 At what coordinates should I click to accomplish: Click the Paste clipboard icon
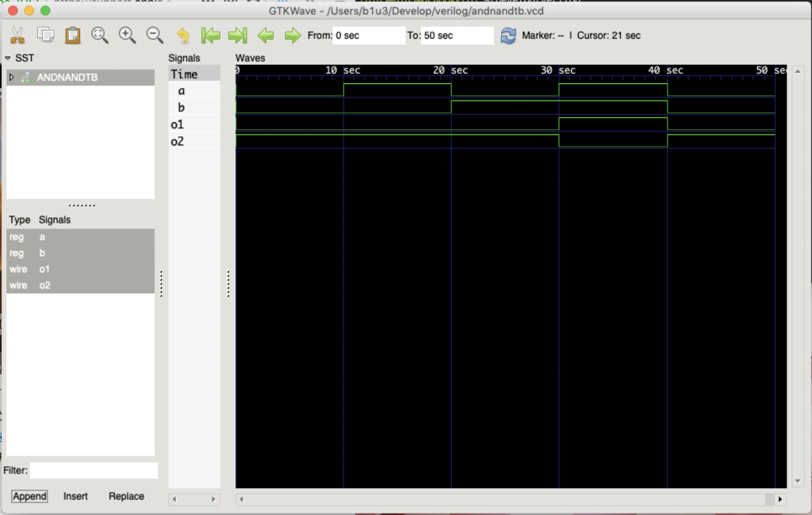tap(72, 35)
